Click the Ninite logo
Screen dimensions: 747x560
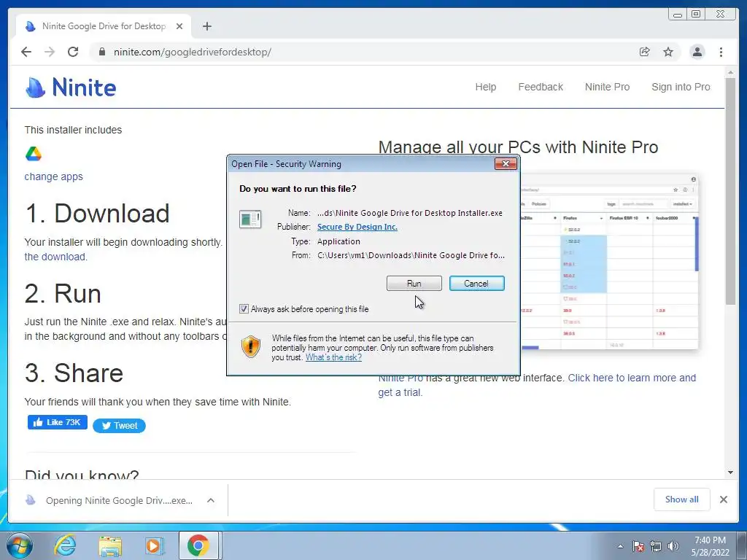tap(71, 87)
